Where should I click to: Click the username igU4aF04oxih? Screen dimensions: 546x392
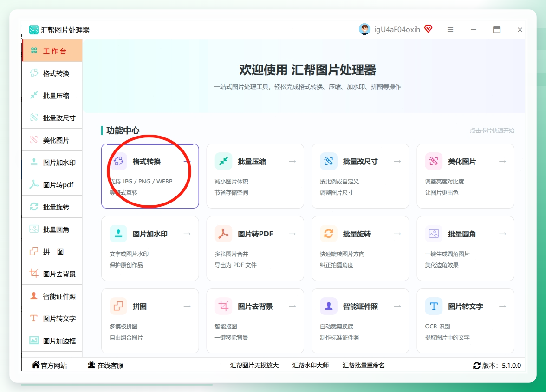397,30
